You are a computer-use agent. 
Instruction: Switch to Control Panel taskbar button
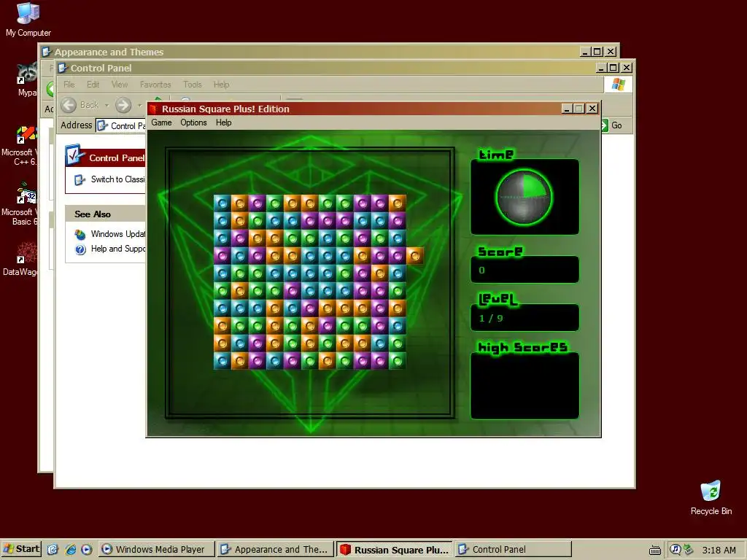click(x=513, y=550)
